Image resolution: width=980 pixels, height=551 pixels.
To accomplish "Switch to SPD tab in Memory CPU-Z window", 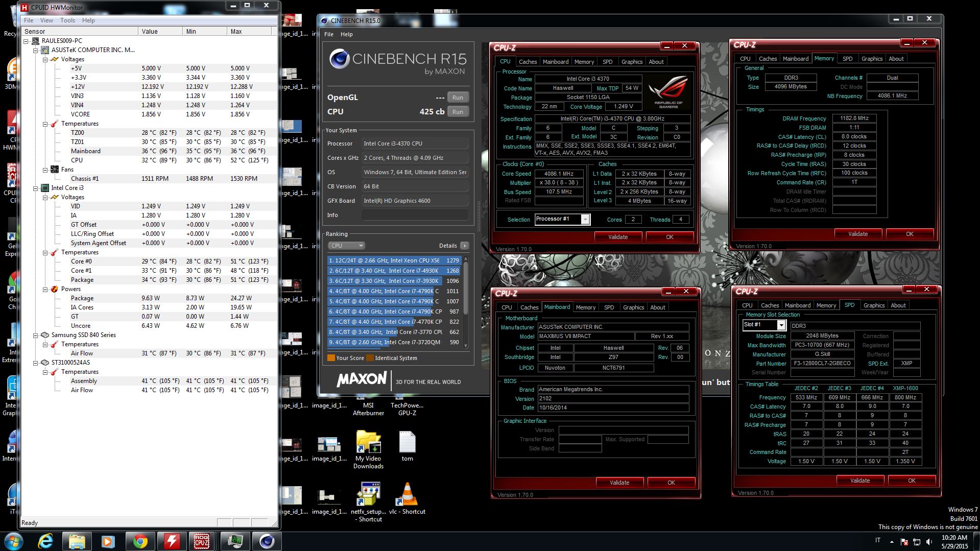I will point(847,59).
